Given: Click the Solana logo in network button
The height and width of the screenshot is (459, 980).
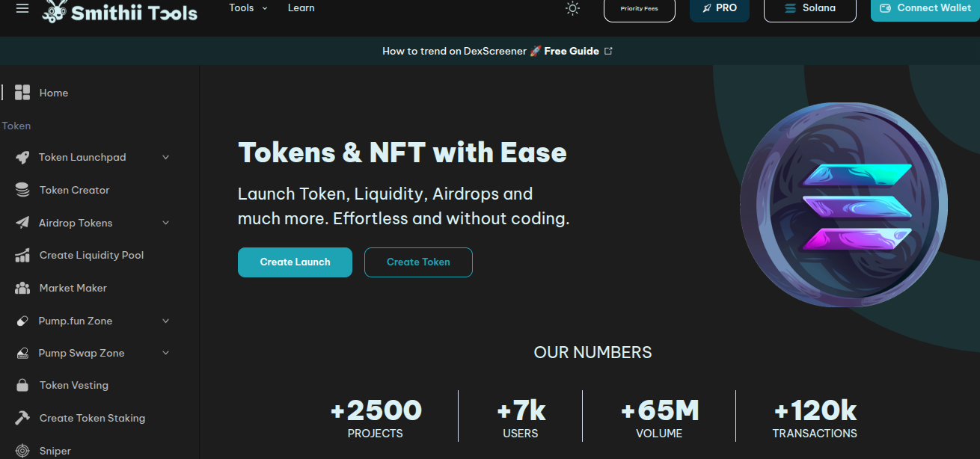Looking at the screenshot, I should pos(791,8).
